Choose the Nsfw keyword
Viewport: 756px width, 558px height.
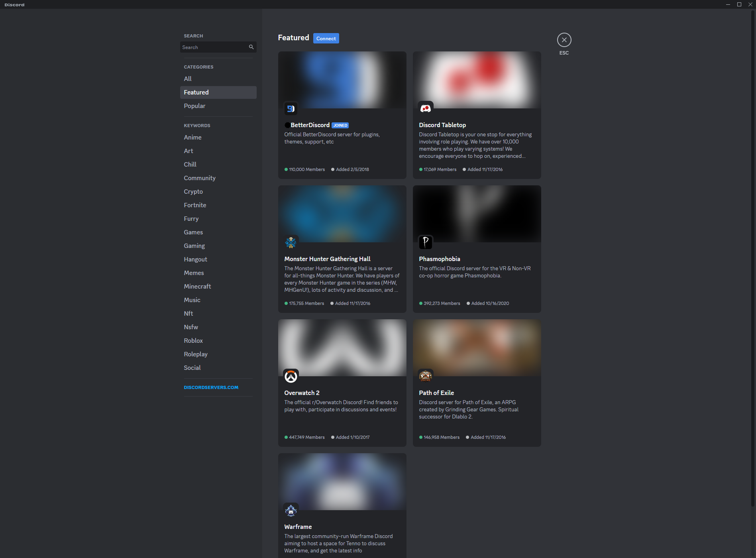[x=218, y=327]
